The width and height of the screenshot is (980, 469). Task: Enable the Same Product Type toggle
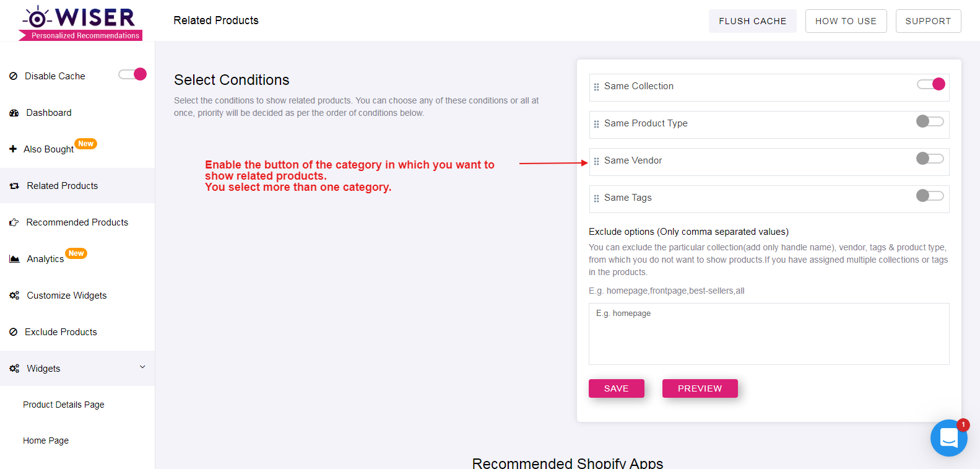930,121
